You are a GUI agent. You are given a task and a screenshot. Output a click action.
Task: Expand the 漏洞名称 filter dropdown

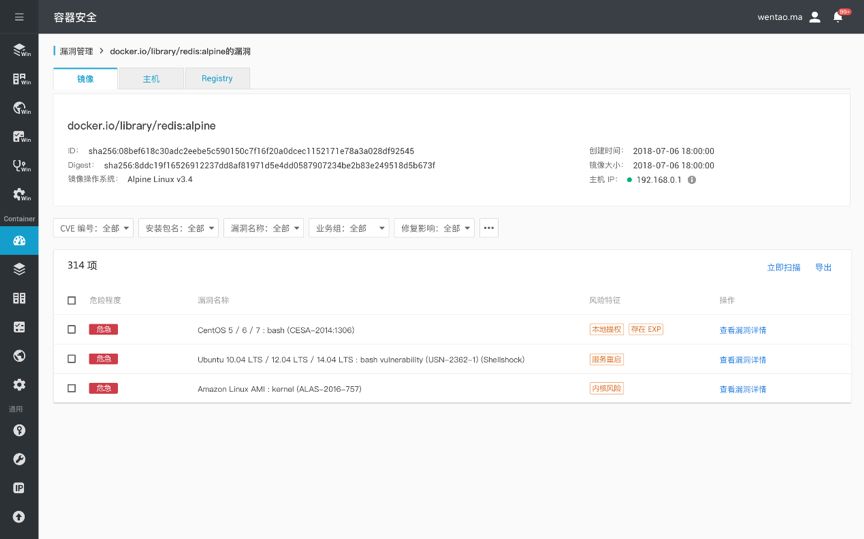click(263, 228)
